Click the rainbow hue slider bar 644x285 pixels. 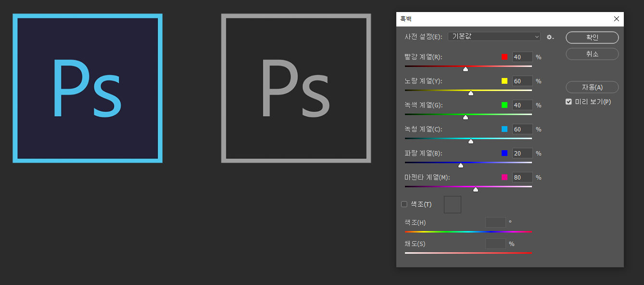(x=468, y=232)
